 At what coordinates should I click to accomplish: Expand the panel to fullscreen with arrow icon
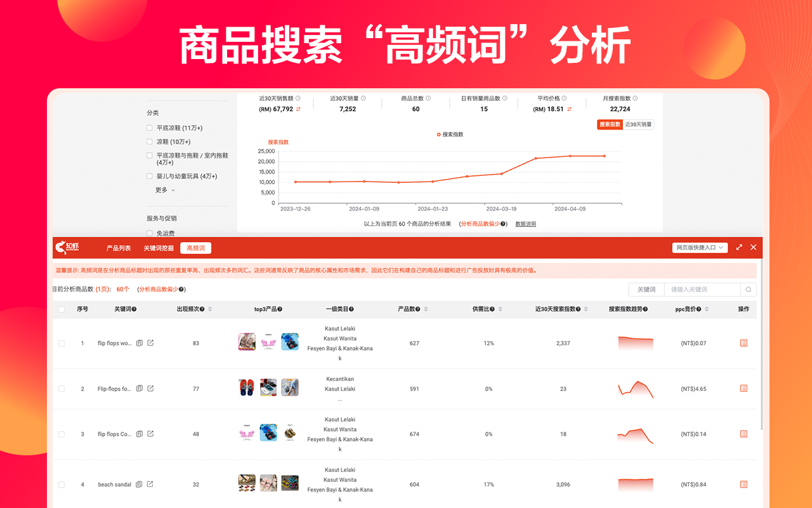738,248
